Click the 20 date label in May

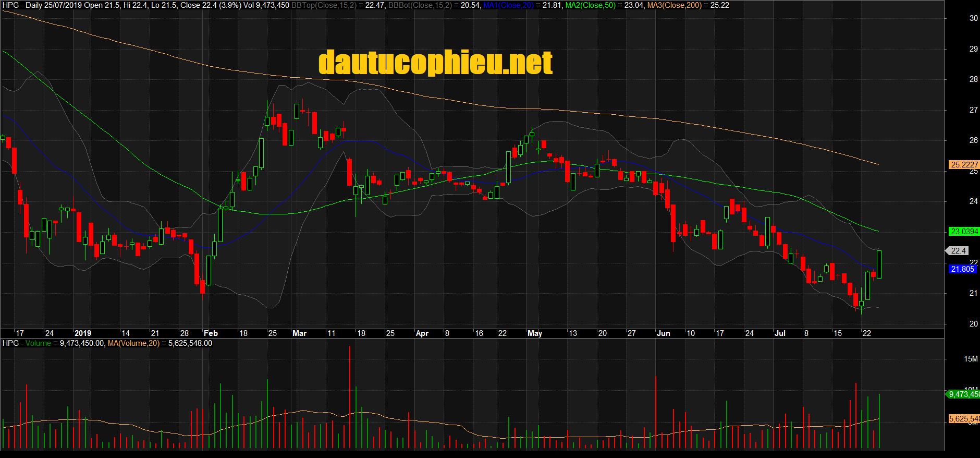pyautogui.click(x=603, y=333)
